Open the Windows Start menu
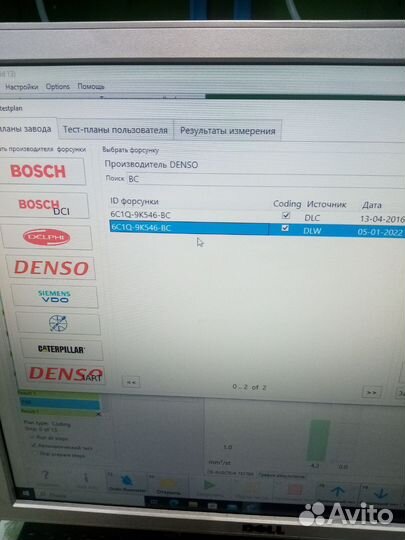Viewport: 405px width, 540px height. [x=25, y=493]
